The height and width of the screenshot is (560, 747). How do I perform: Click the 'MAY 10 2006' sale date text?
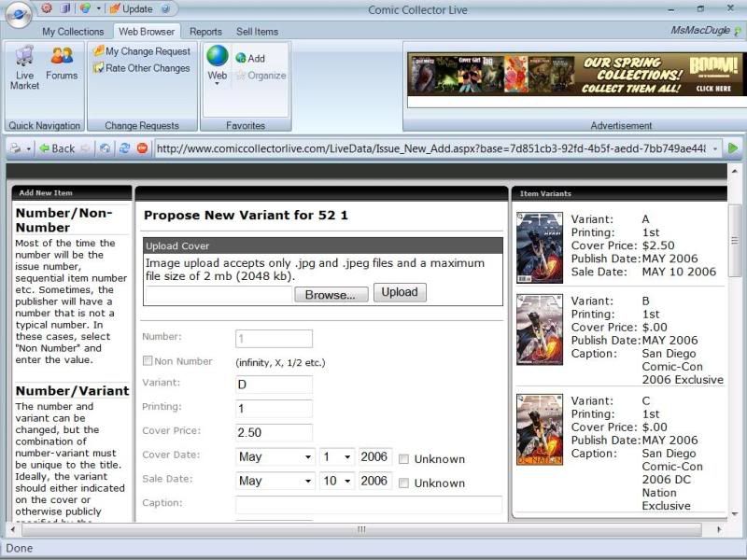[x=679, y=272]
